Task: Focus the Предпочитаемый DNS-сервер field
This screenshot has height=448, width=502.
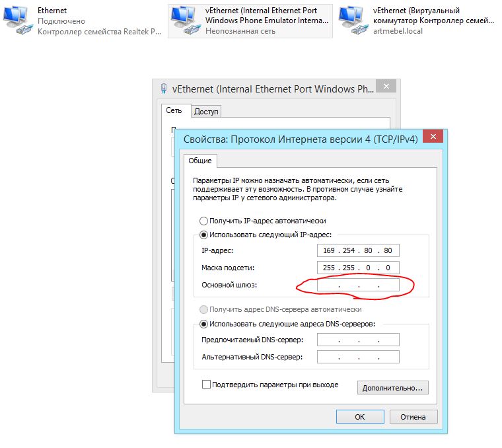Action: [x=358, y=340]
